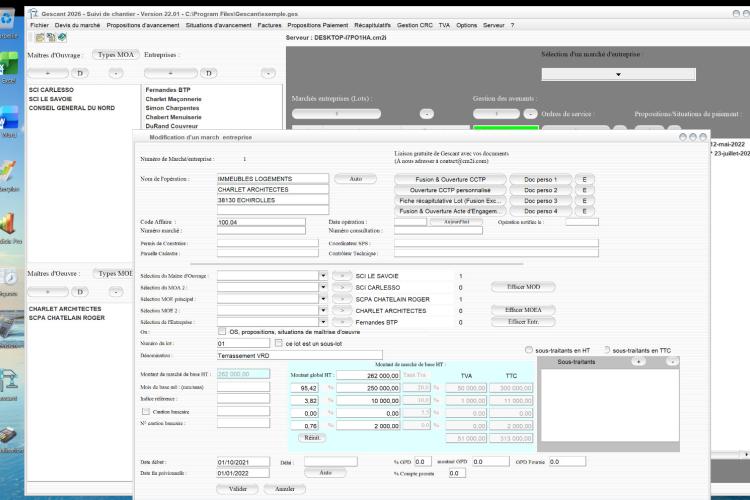Click the D button under Maîtres d'Oeuvre
Image resolution: width=750 pixels, height=500 pixels.
[x=80, y=292]
